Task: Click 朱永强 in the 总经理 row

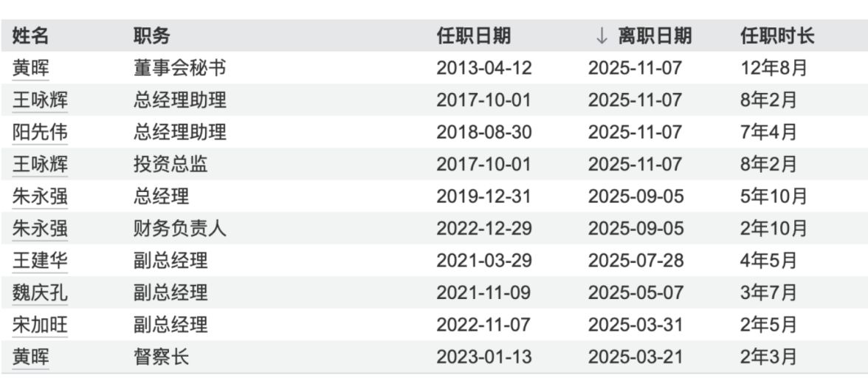Action: [x=40, y=196]
